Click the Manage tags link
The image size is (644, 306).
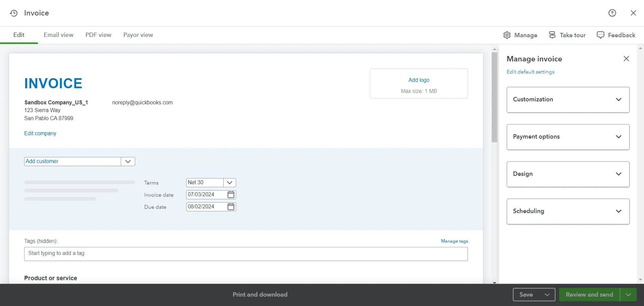(454, 241)
